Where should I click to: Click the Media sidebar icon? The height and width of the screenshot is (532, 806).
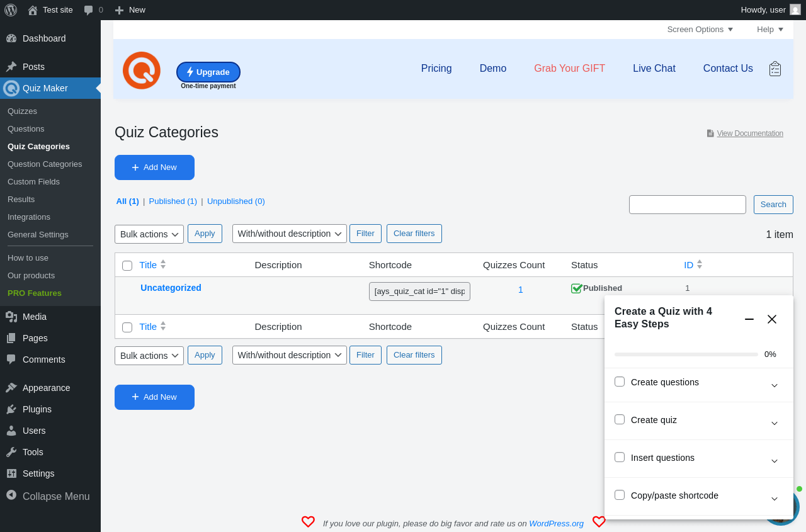[x=11, y=317]
